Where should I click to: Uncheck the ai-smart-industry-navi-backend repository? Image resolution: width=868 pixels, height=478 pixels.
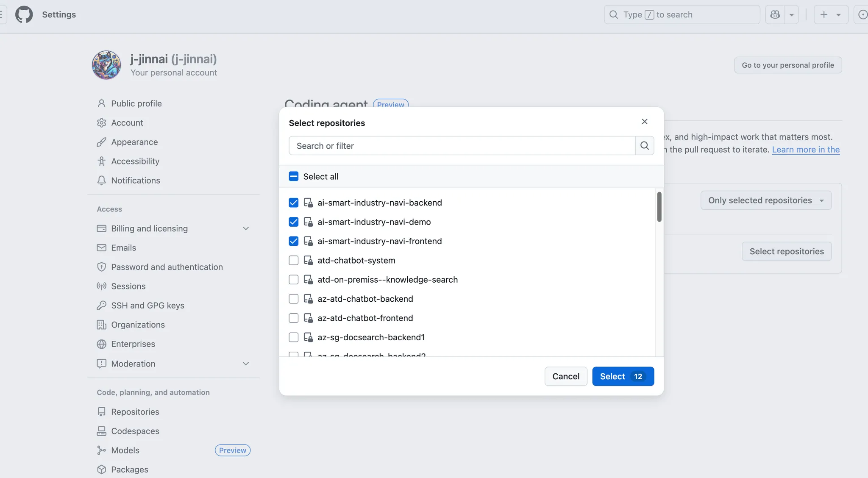click(x=293, y=203)
